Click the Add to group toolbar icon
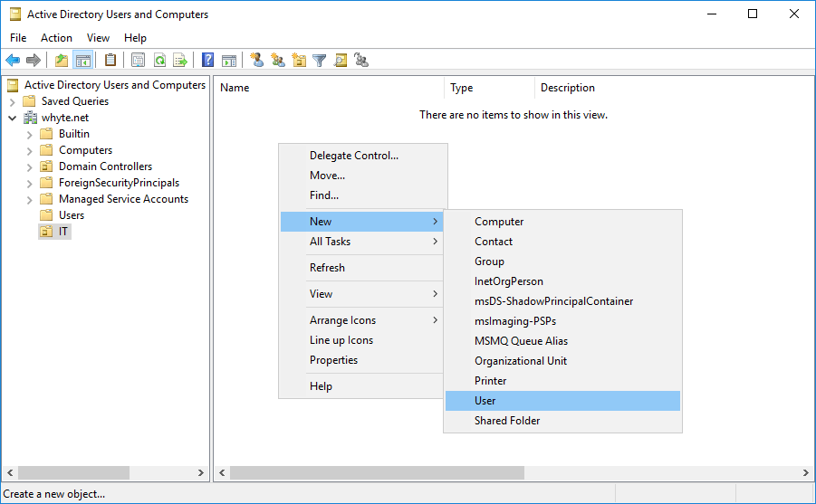 pos(361,61)
